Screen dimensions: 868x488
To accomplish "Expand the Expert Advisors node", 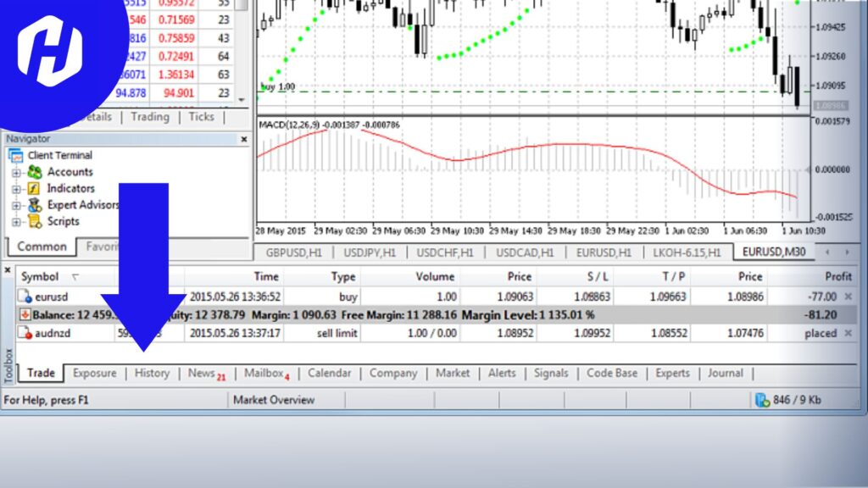I will 17,204.
